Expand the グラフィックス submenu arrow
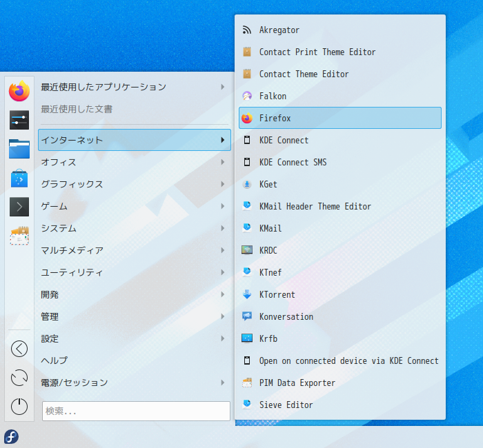483x448 pixels. (x=223, y=184)
